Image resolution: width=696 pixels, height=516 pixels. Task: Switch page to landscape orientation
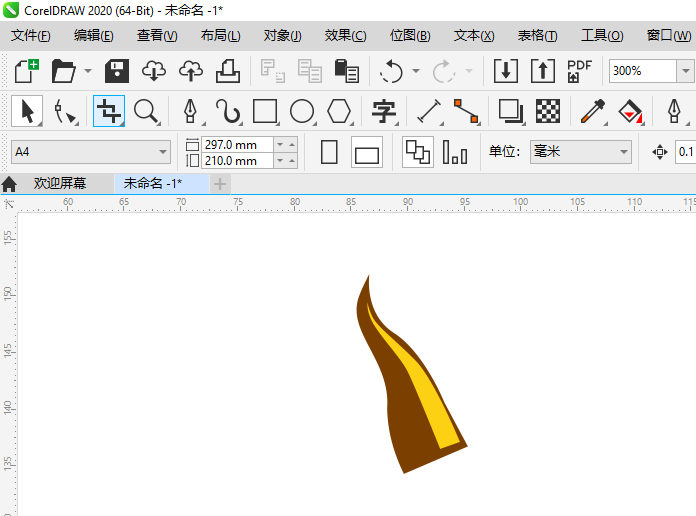(x=367, y=154)
